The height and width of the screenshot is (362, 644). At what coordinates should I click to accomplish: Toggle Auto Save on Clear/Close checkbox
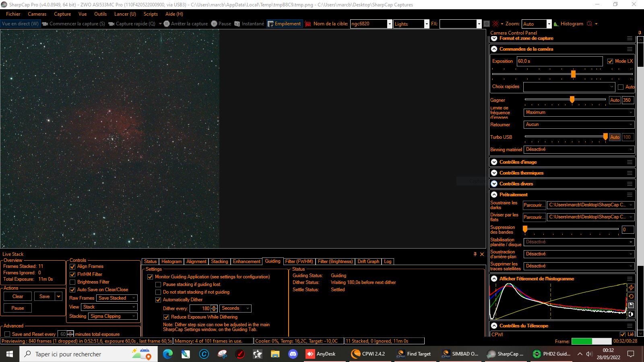pyautogui.click(x=72, y=290)
